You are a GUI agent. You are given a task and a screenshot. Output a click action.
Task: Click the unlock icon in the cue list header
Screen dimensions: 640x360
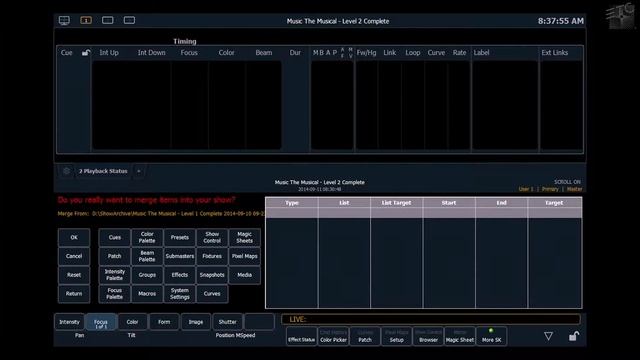86,53
